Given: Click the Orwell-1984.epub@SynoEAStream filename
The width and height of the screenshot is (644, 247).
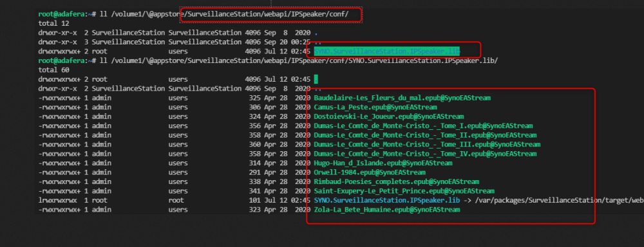Looking at the screenshot, I should click(370, 173).
